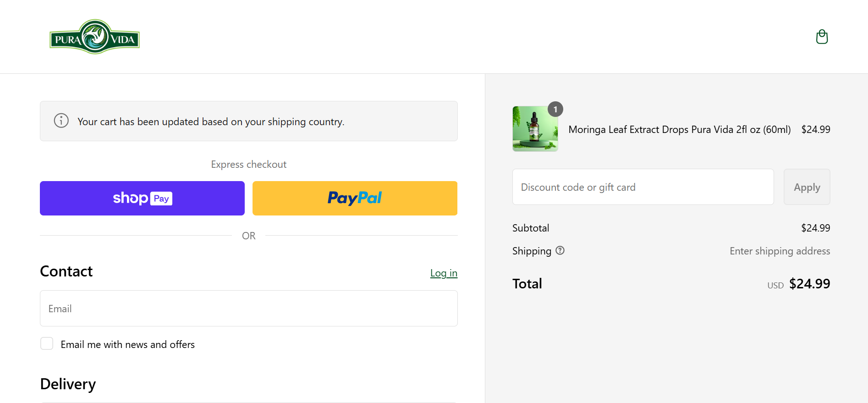Open the shopping bag cart icon
The image size is (868, 403).
[822, 37]
